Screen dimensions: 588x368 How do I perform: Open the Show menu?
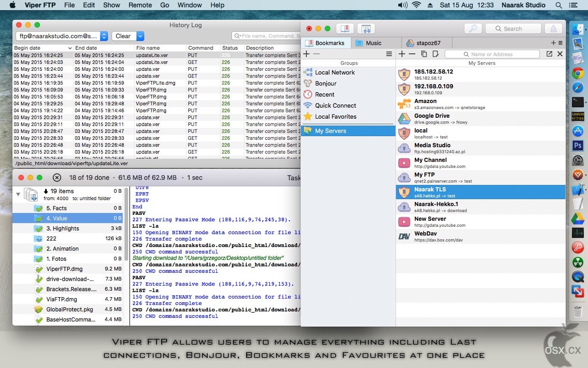pos(112,5)
